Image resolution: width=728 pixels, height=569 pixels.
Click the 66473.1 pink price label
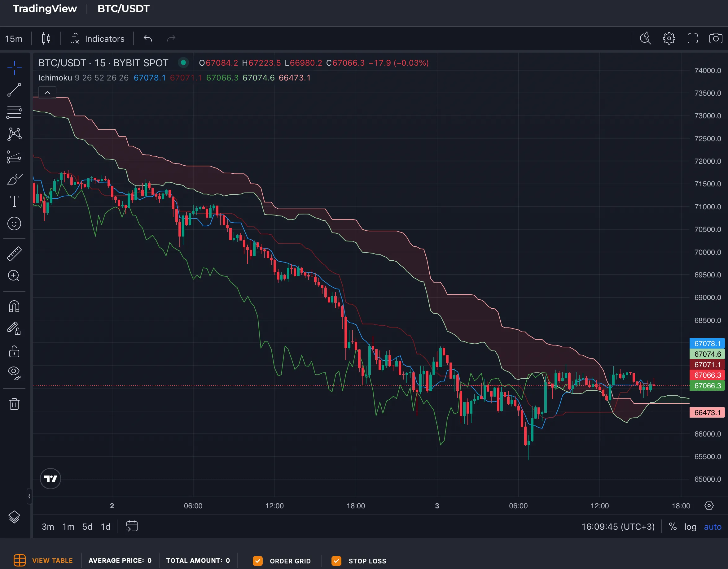707,412
